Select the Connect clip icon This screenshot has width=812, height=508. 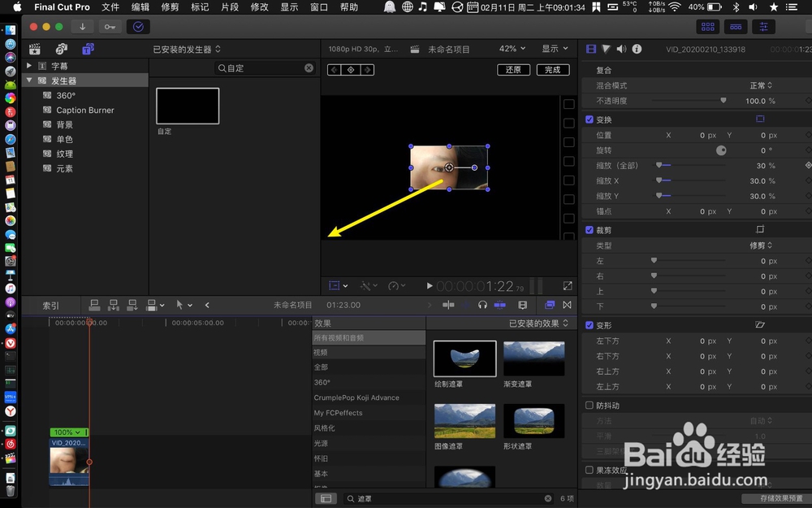point(93,305)
